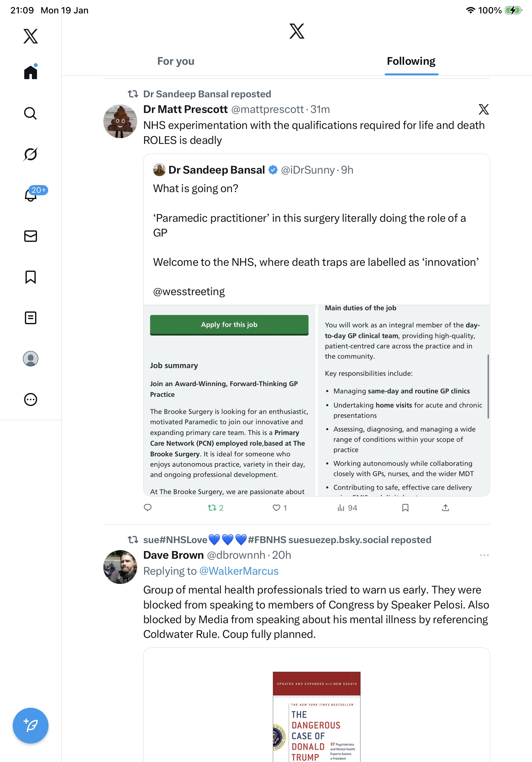Open Lists icon in sidebar
Image resolution: width=532 pixels, height=762 pixels.
pyautogui.click(x=30, y=317)
